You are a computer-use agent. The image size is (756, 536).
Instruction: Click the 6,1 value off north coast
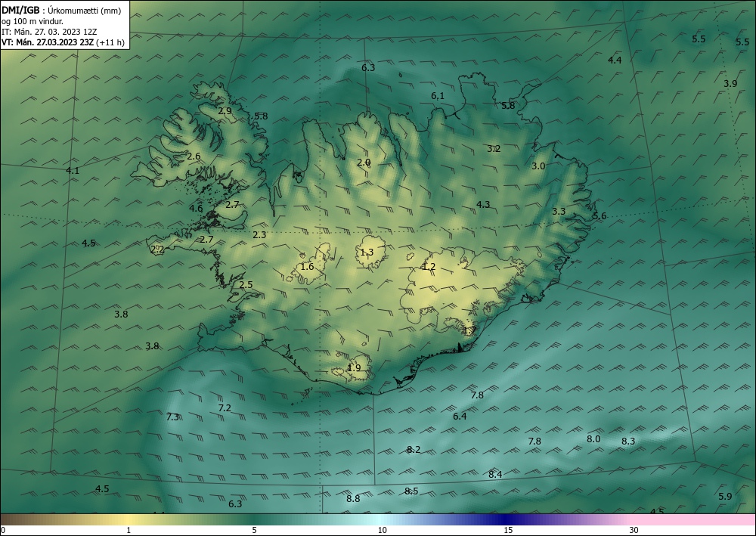[x=438, y=96]
